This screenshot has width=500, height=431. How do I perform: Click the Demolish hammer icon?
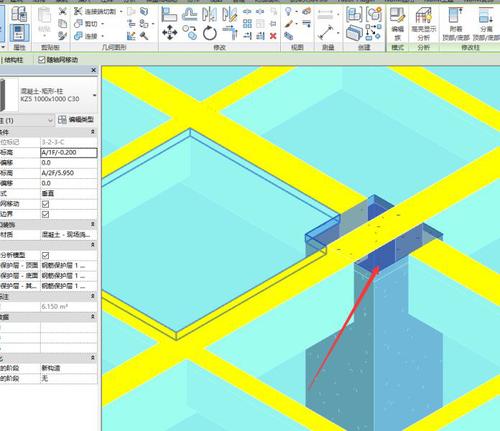coord(144,36)
